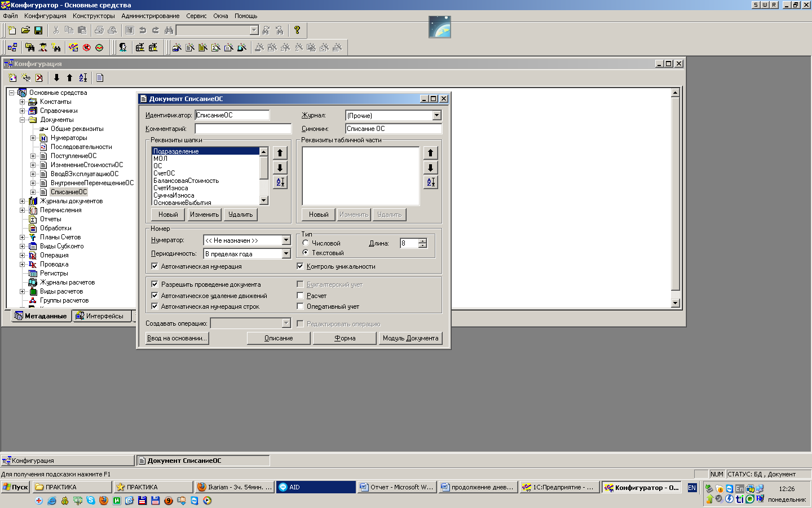Expand the Журналы документов tree node

click(22, 201)
